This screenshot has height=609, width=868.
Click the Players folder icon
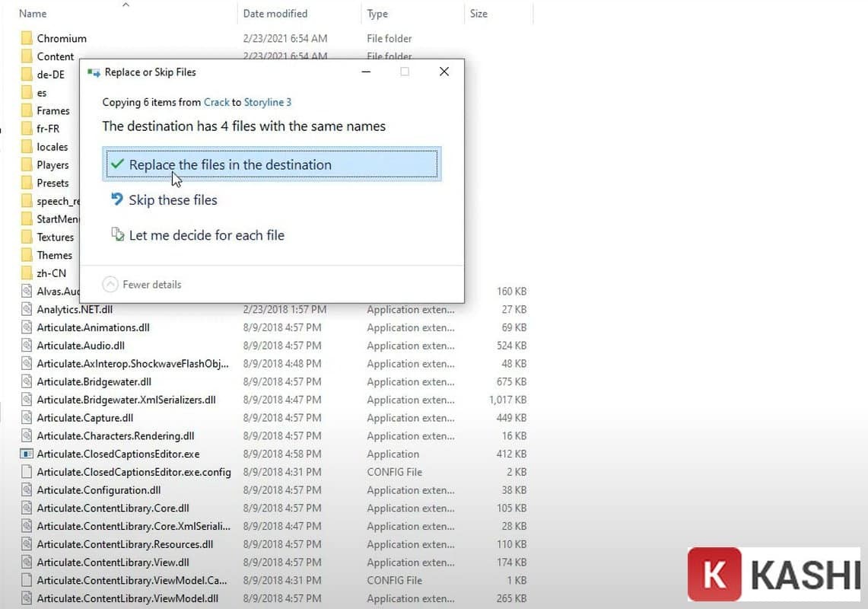(x=26, y=164)
